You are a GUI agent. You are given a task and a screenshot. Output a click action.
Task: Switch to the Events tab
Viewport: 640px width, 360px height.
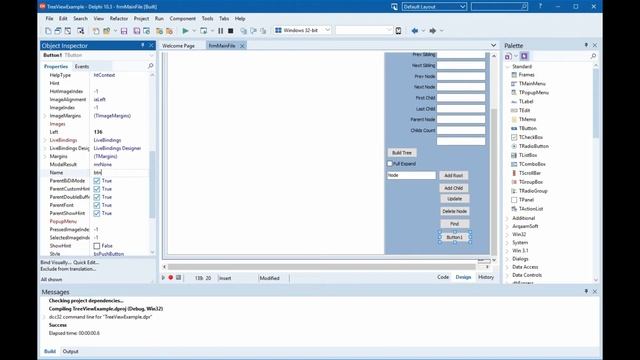(x=82, y=67)
